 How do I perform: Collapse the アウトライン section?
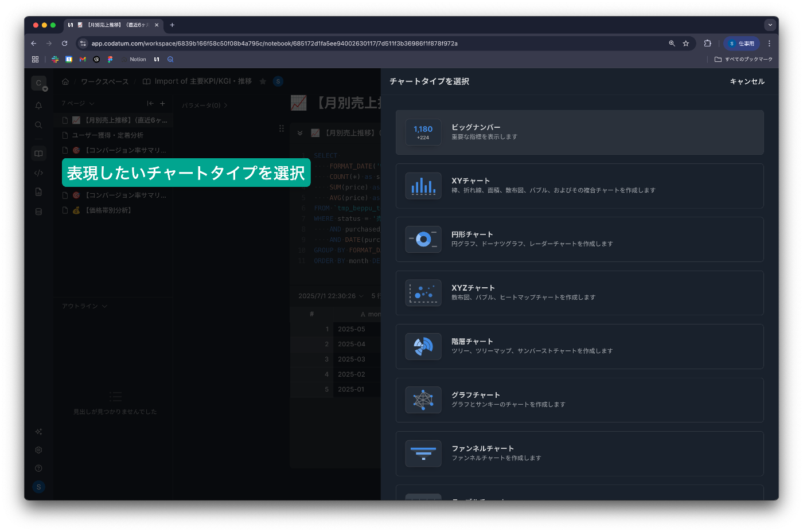point(84,306)
